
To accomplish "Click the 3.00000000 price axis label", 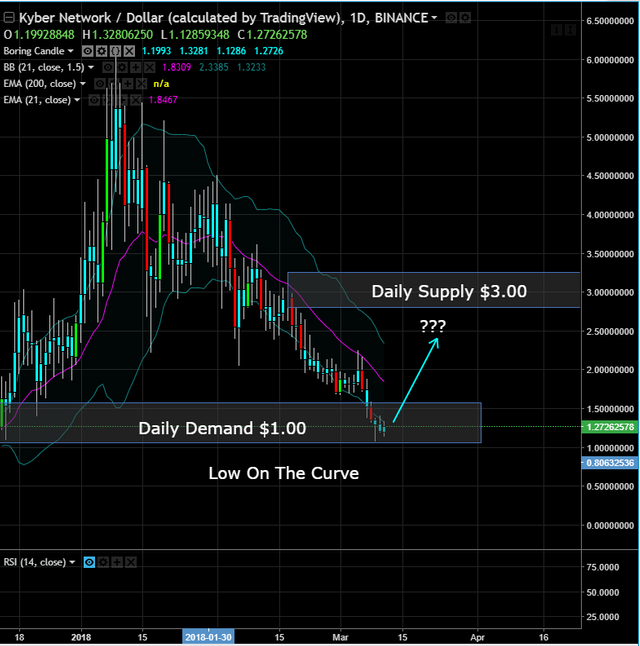I will (x=610, y=293).
